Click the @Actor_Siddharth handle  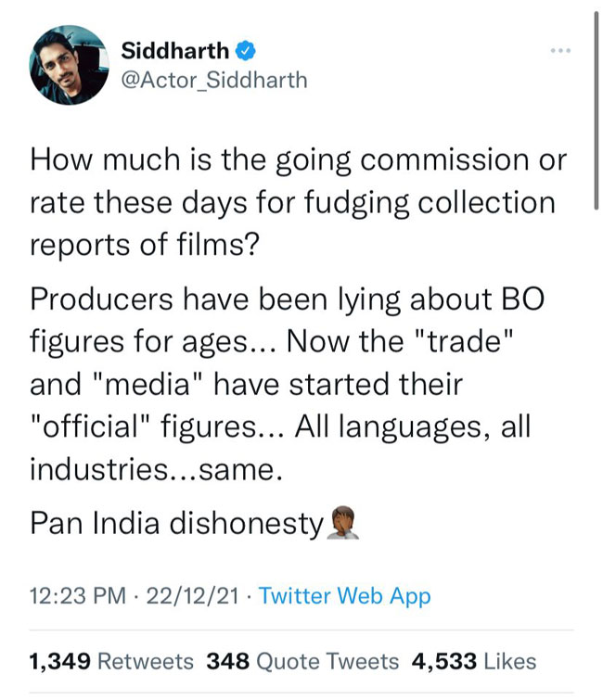coord(214,80)
